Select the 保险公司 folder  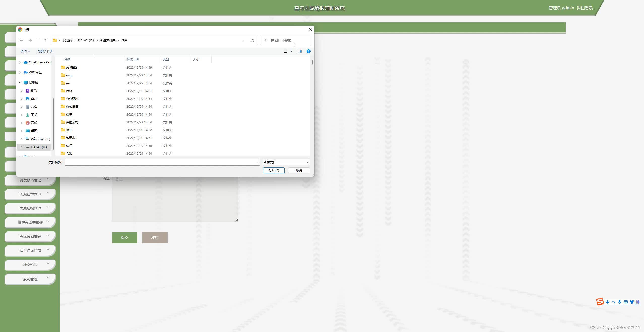(70, 122)
